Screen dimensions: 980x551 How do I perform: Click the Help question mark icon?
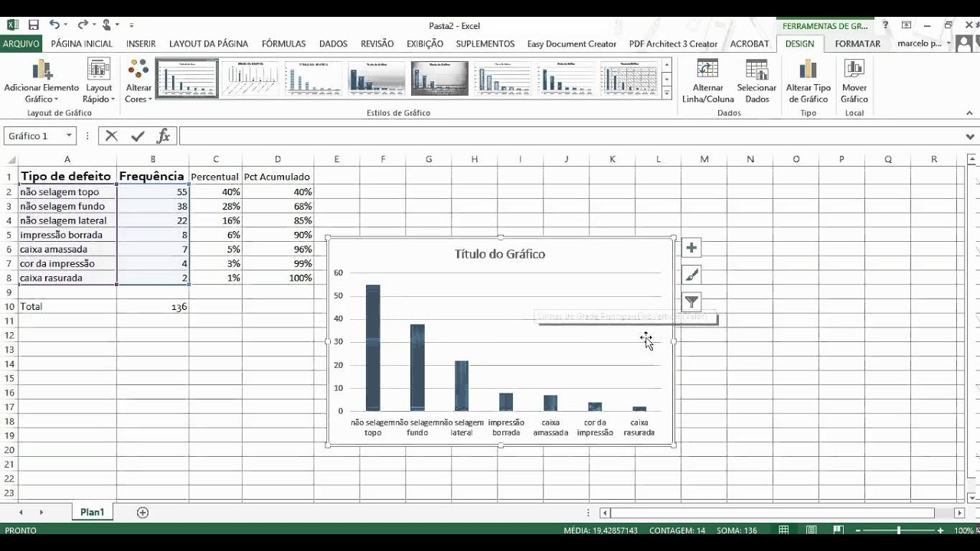pyautogui.click(x=886, y=25)
